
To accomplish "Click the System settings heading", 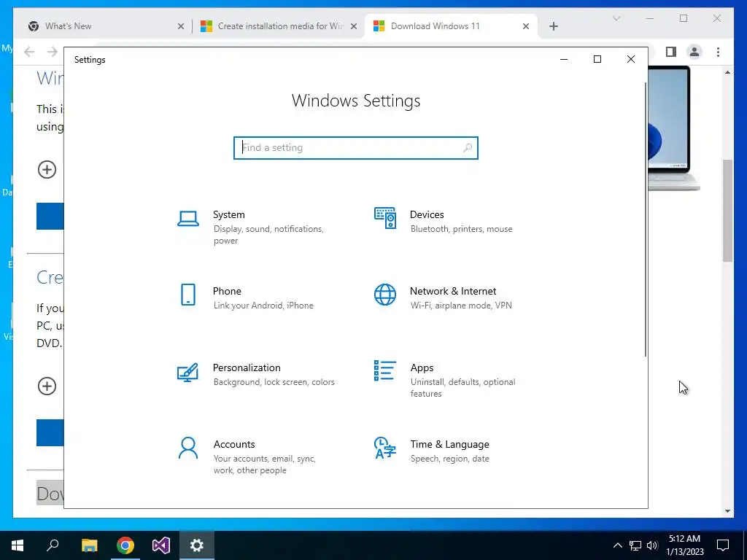I will tap(228, 215).
